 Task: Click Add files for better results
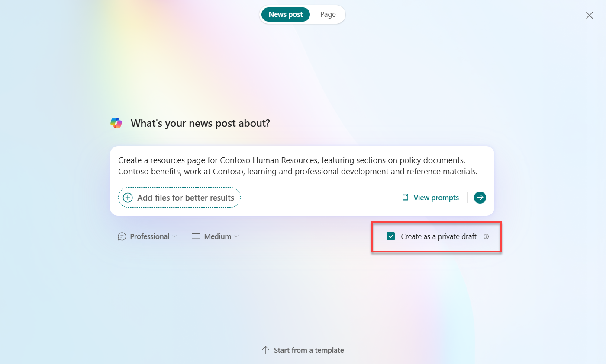click(x=179, y=197)
